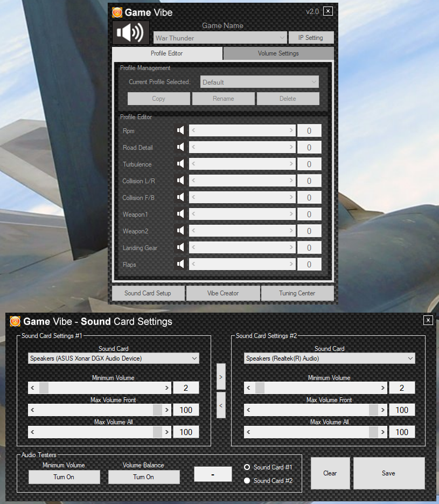Screen dimensions: 439x504
Task: Click the Delete profile button
Action: pyautogui.click(x=288, y=99)
